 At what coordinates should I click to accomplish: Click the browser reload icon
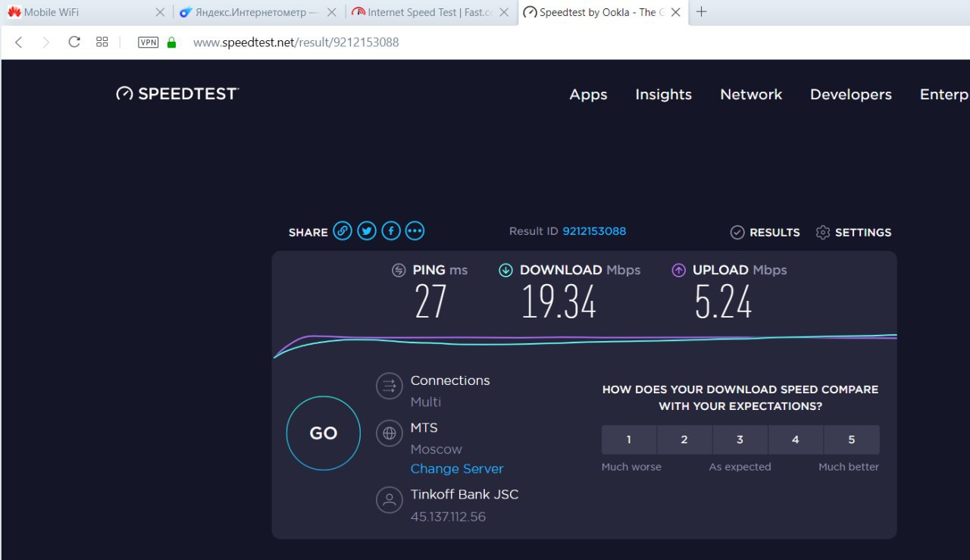(74, 42)
